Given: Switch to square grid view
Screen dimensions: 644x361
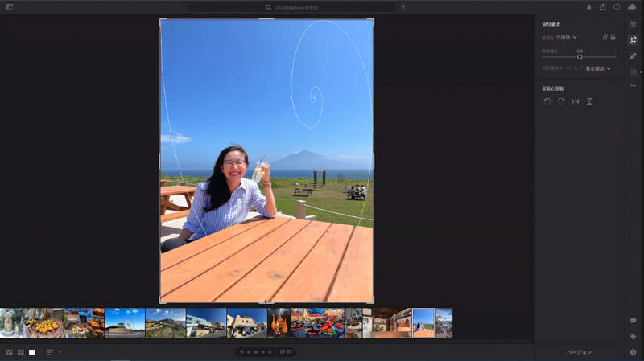Looking at the screenshot, I should 21,352.
